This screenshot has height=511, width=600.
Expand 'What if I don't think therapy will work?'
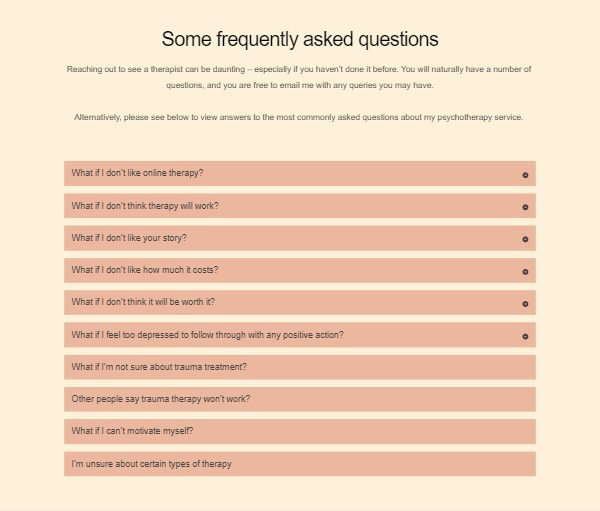300,206
